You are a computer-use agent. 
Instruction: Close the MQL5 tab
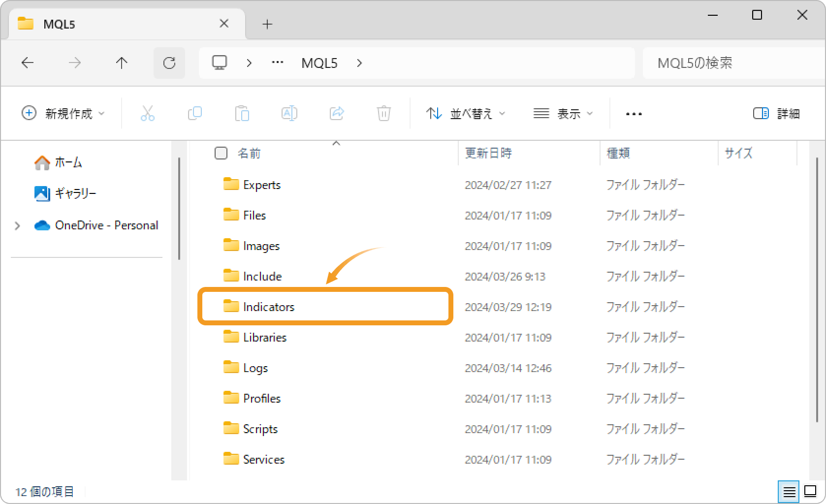224,24
